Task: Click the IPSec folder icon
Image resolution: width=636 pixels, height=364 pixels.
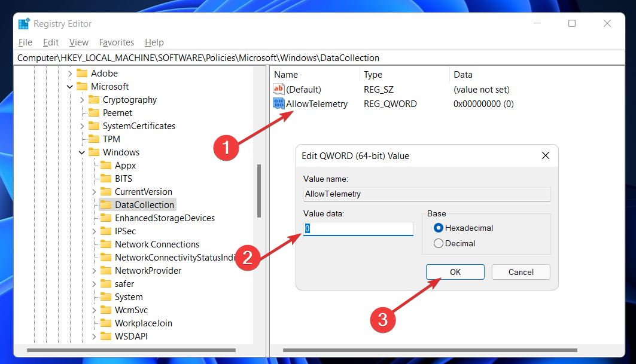Action: [x=106, y=231]
